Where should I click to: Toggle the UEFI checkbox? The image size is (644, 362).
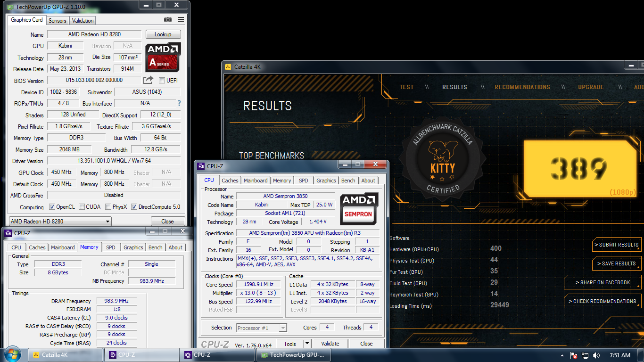(162, 81)
